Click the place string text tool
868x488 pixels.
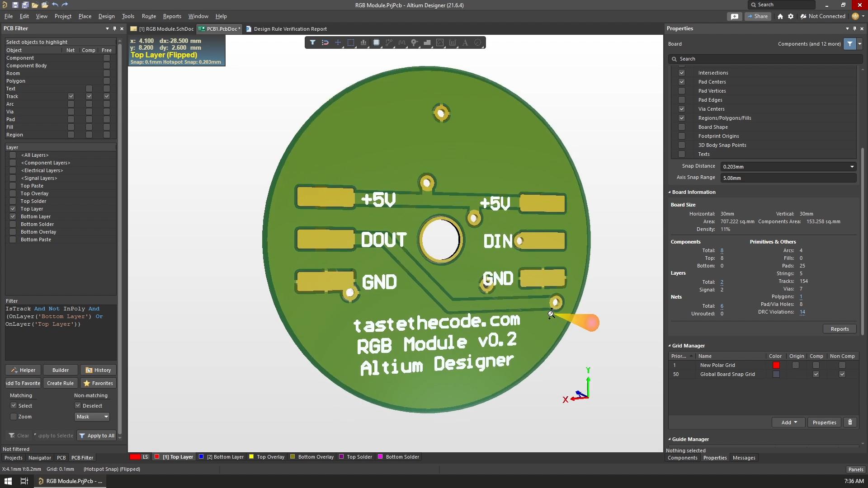tap(465, 42)
